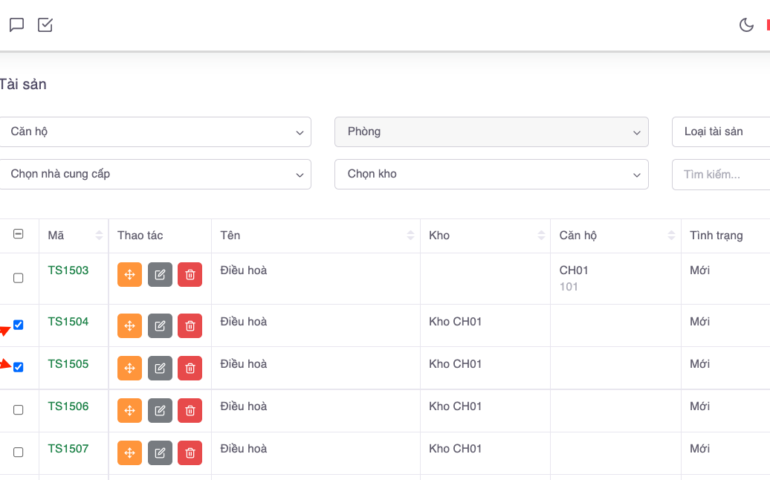This screenshot has width=770, height=480.
Task: Click delete trash icon for TS1505
Action: [190, 368]
